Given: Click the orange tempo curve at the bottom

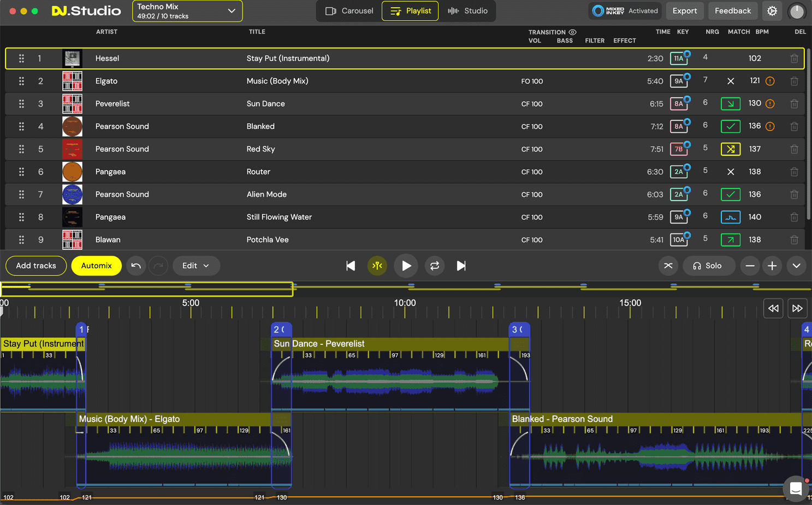Looking at the screenshot, I should pos(382,496).
